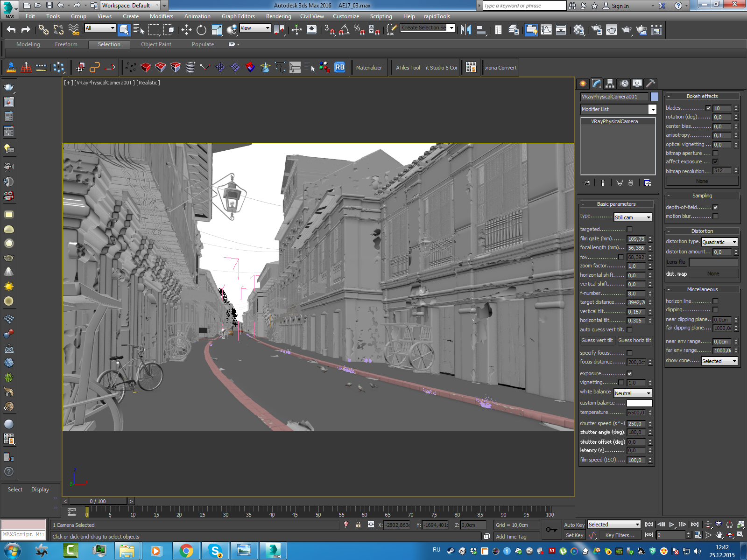This screenshot has width=747, height=560.
Task: Pick the custom balance color swatch
Action: tap(639, 403)
